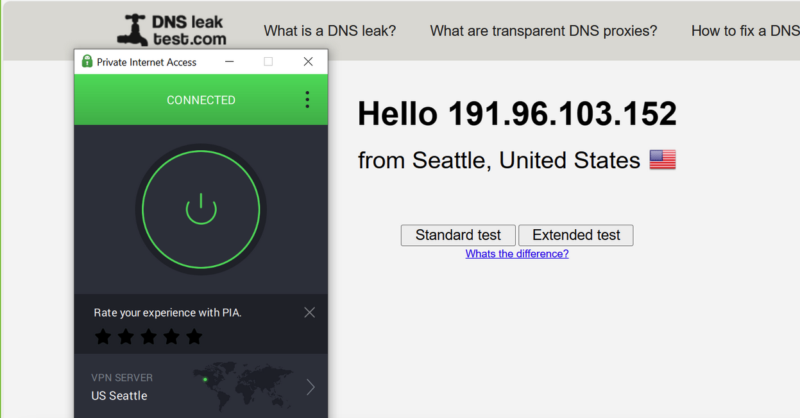Click the DNS leak test faucet logo
Viewport: 800px width, 418px height.
pos(131,30)
